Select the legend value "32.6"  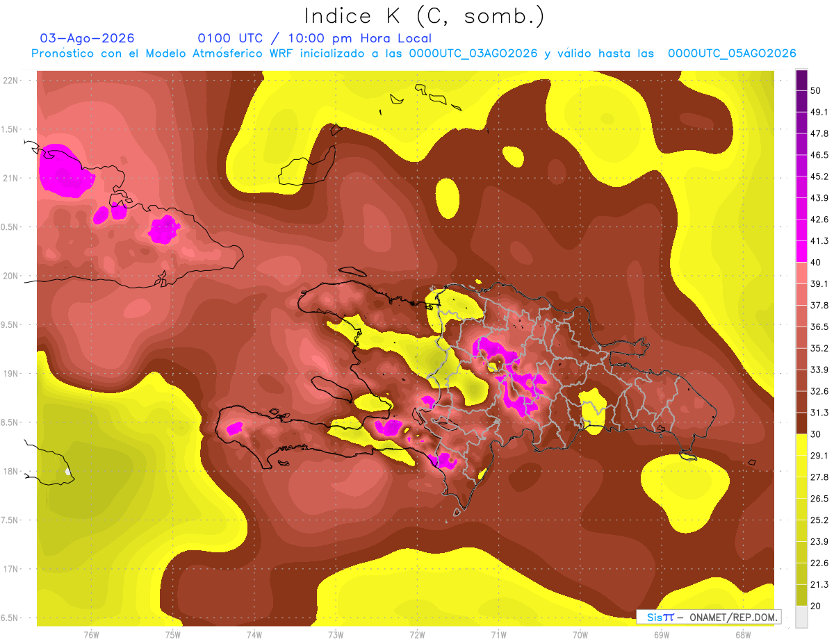coord(819,391)
